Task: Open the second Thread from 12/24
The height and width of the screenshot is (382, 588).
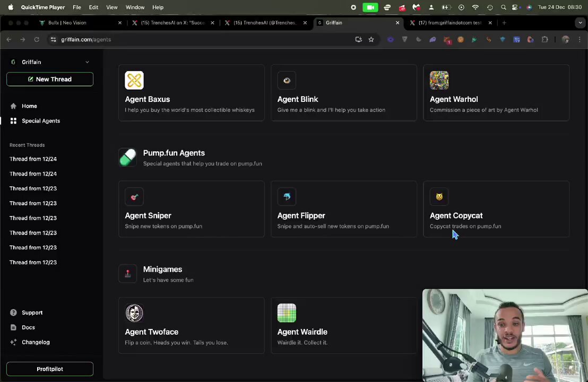Action: pos(33,174)
